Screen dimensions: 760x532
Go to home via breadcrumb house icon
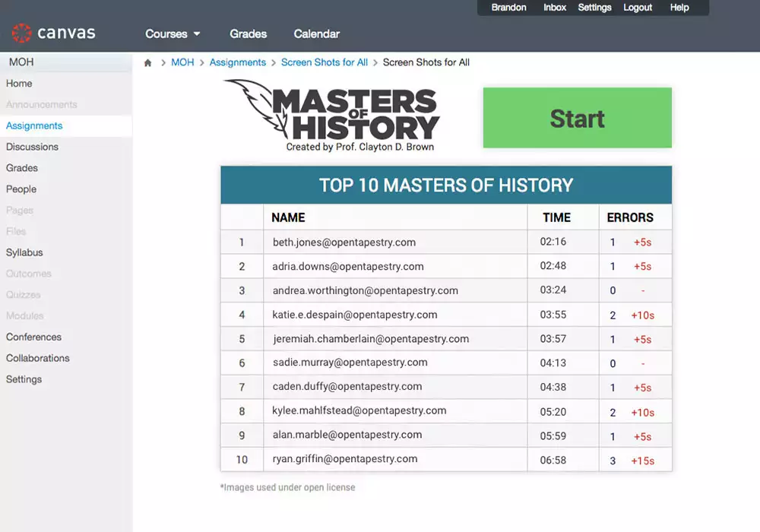point(148,62)
